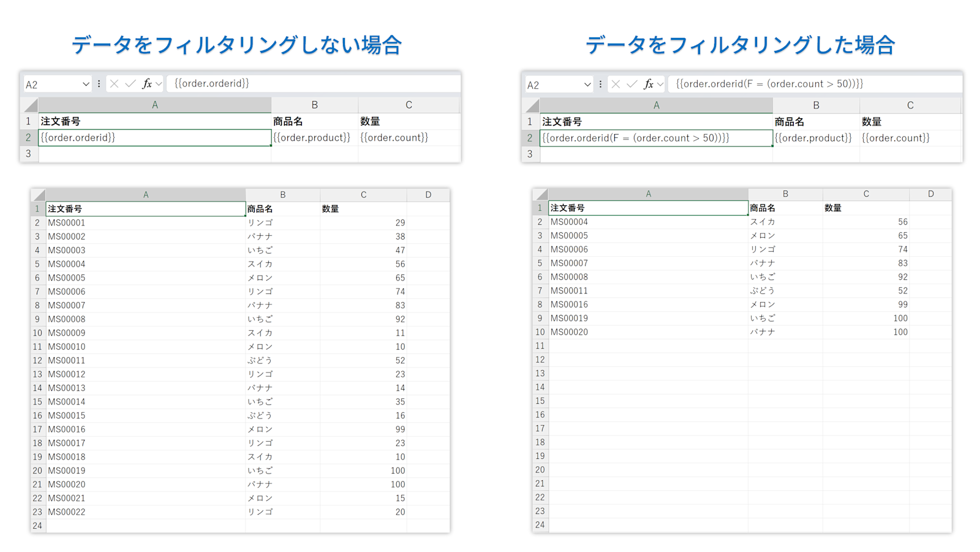This screenshot has width=980, height=552.
Task: Select 商品名 header cell in bottom-left sheet
Action: 282,209
